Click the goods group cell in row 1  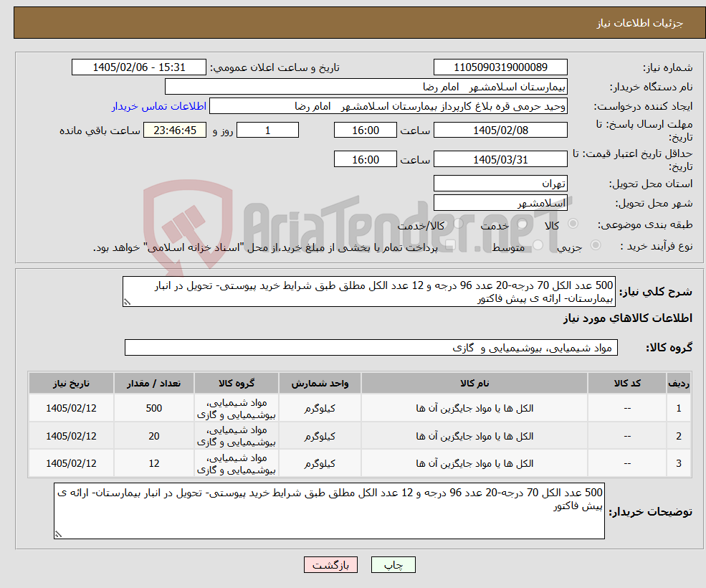point(237,408)
